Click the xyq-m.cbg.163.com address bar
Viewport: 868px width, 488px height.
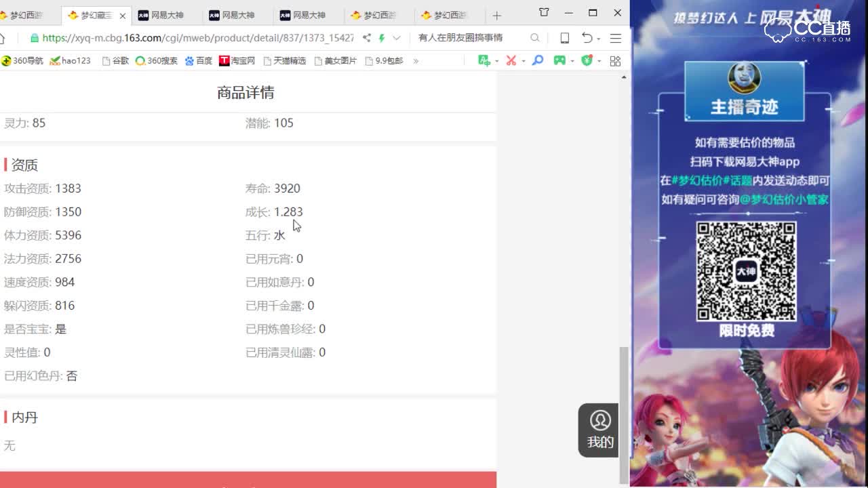click(197, 38)
